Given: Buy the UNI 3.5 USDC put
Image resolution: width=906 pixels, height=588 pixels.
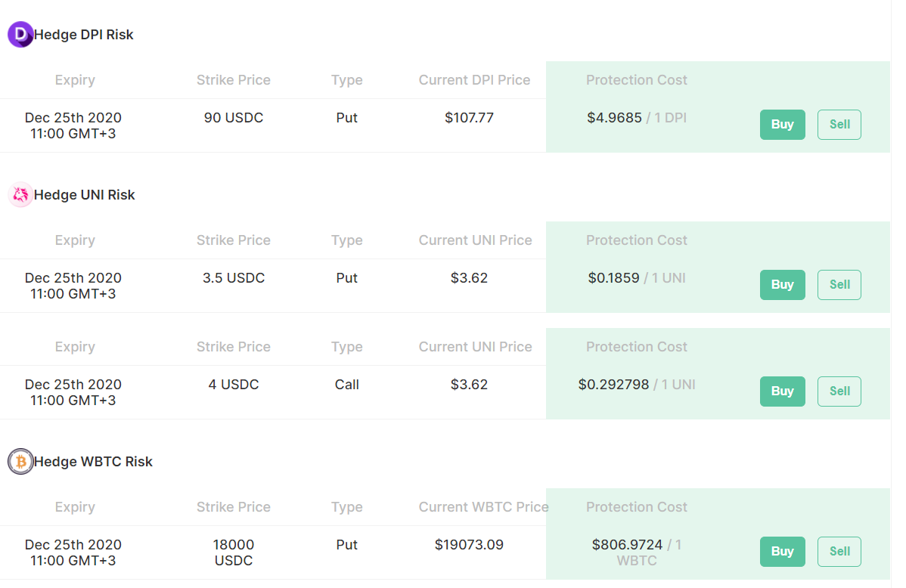Looking at the screenshot, I should (x=782, y=285).
